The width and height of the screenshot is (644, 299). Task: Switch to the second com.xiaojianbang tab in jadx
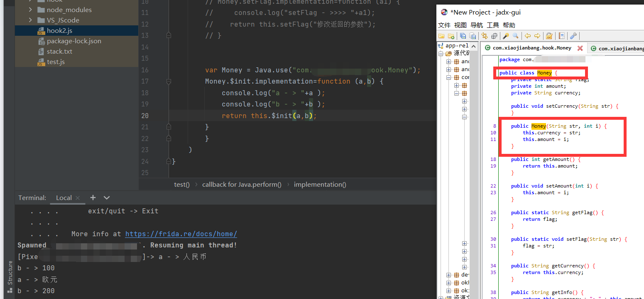616,49
